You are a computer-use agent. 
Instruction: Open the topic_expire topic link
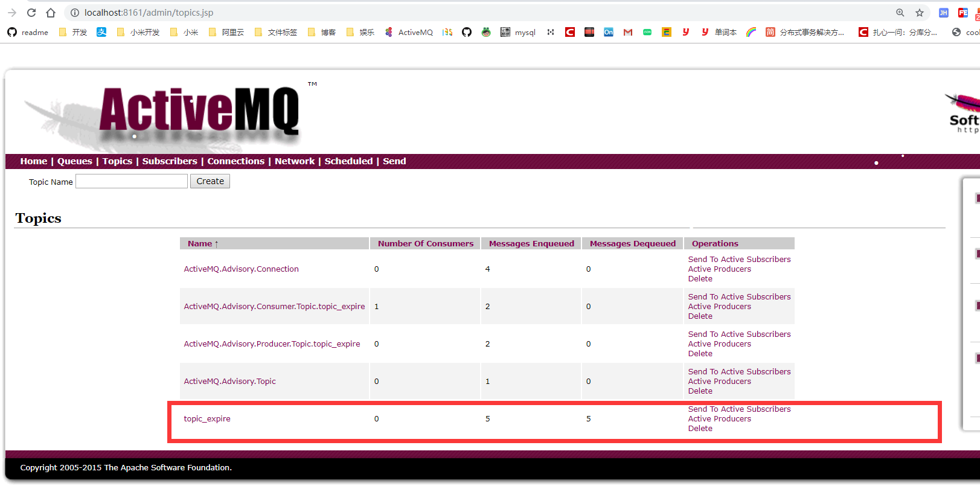tap(207, 419)
